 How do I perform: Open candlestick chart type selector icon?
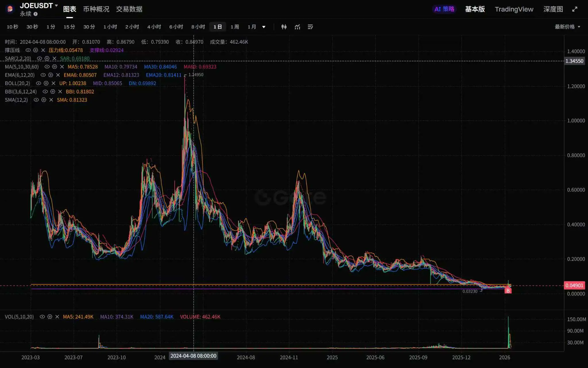point(284,27)
